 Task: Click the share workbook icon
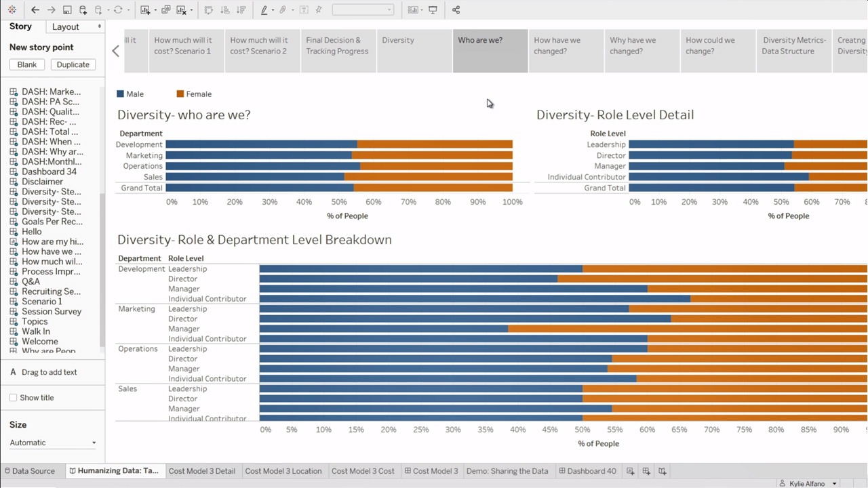click(456, 10)
